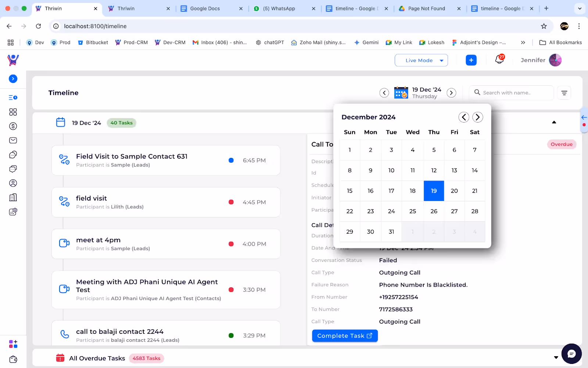Open notifications bell with 27 badge
Screen dimensions: 588x368
click(499, 59)
